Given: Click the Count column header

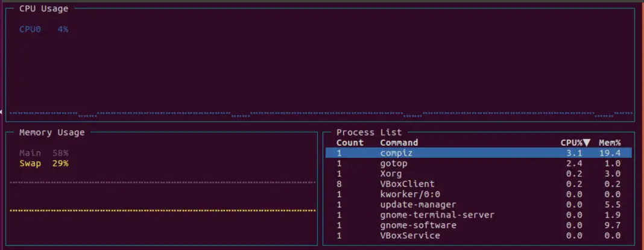Looking at the screenshot, I should pos(350,143).
